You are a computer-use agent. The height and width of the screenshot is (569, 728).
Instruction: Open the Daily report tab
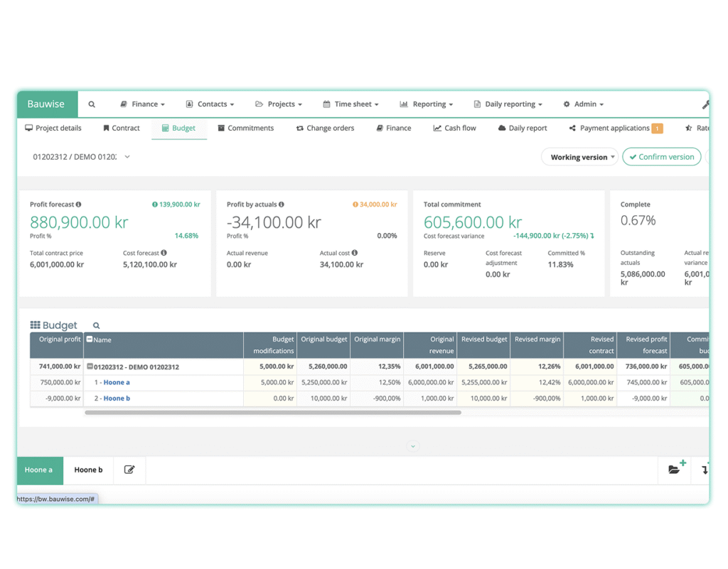pos(523,128)
